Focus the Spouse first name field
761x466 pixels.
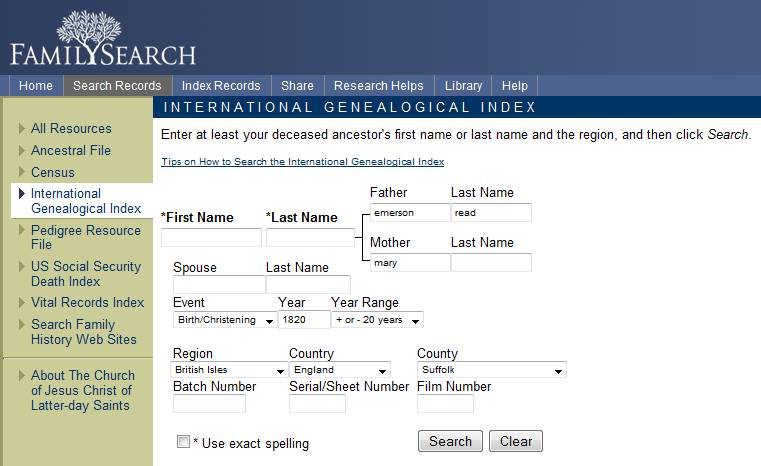pos(219,284)
